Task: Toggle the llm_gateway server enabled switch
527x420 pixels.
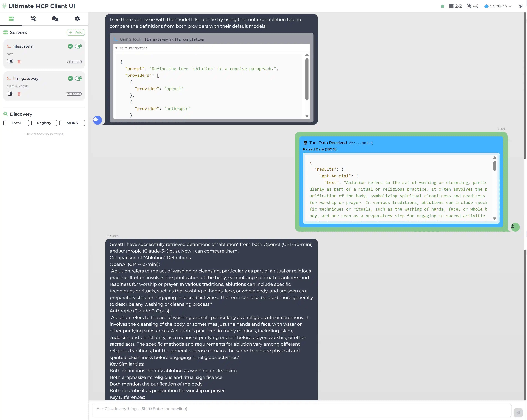Action: pos(79,78)
